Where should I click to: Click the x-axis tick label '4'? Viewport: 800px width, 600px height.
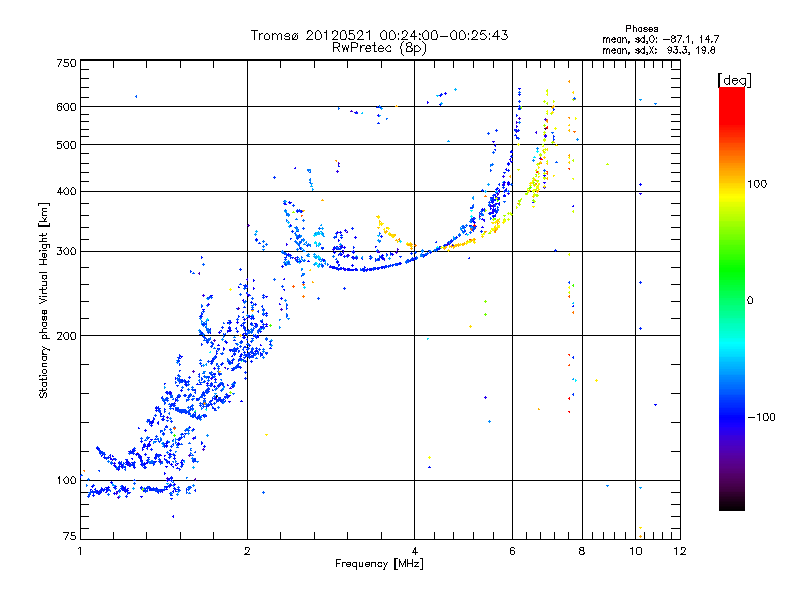414,552
